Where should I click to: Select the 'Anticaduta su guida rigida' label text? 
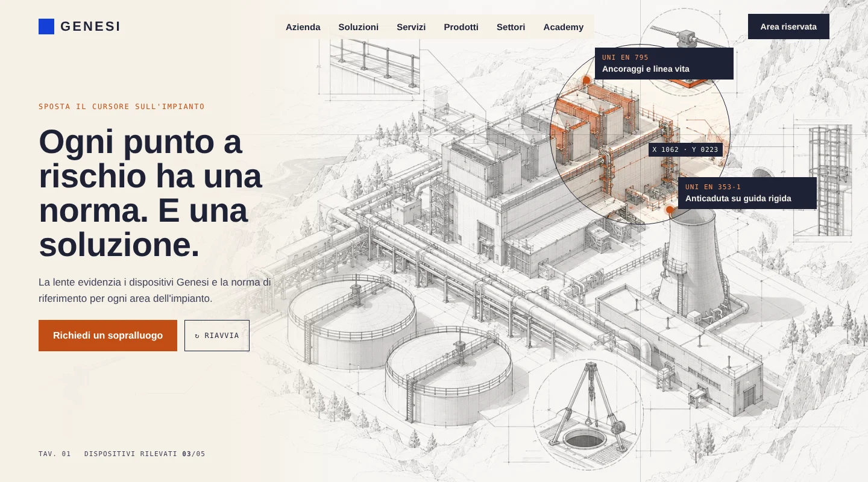(x=738, y=199)
